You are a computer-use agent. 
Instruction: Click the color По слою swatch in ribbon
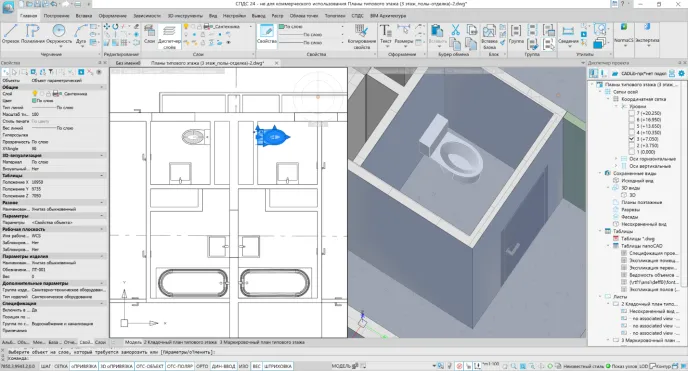[x=281, y=27]
